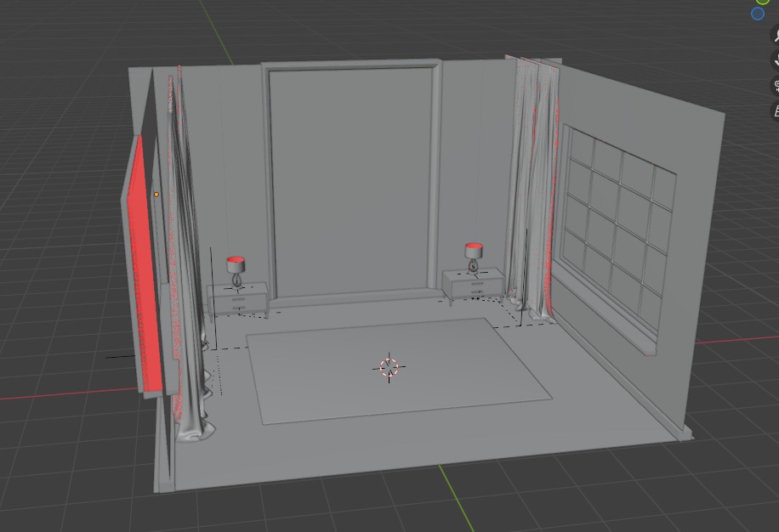Select the floor rug object
This screenshot has width=779, height=532.
pyautogui.click(x=399, y=371)
